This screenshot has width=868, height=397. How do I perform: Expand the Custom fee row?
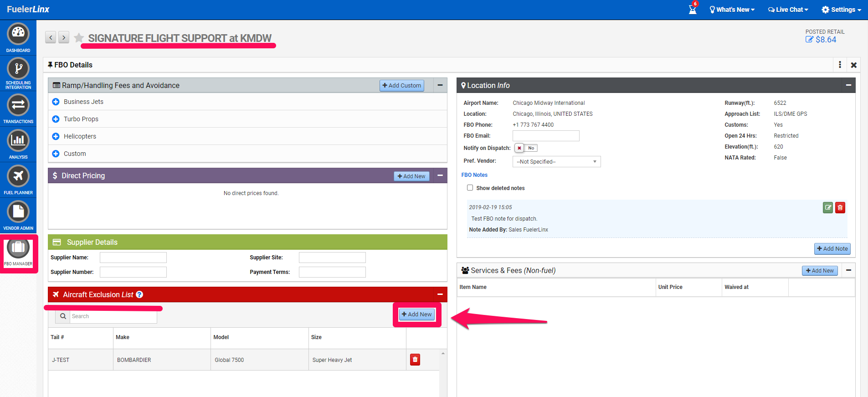[56, 154]
